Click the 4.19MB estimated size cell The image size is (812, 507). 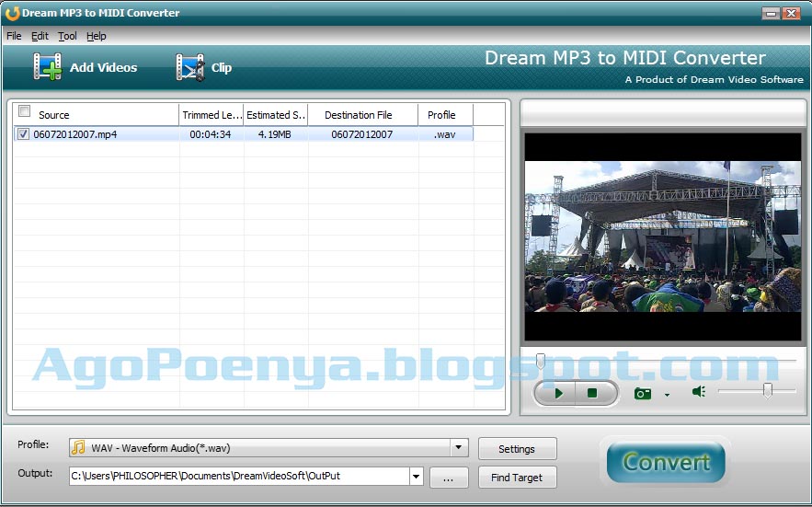(274, 134)
